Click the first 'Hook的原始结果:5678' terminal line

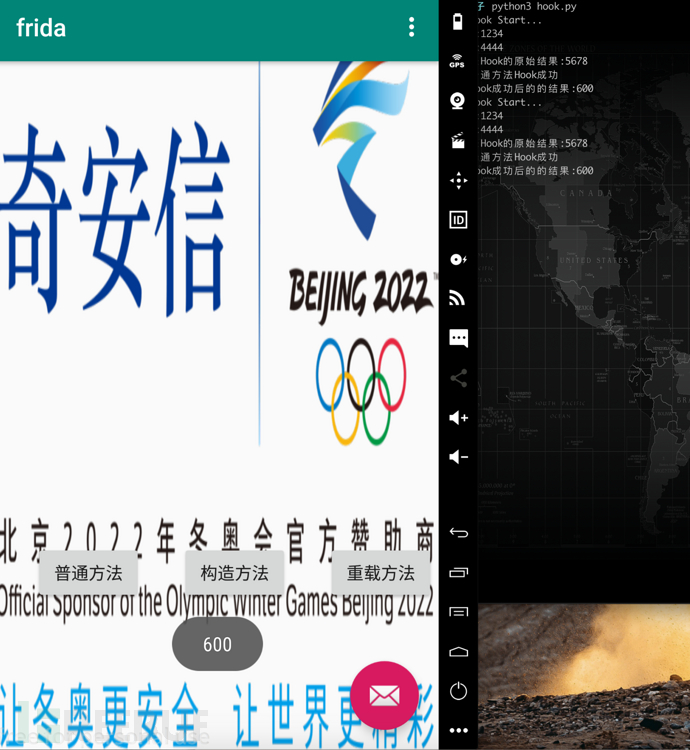(x=534, y=61)
